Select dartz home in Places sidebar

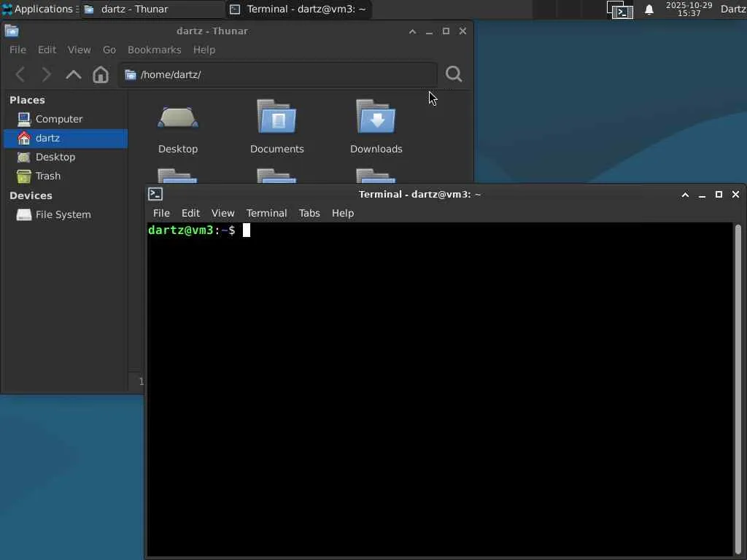[x=66, y=138]
